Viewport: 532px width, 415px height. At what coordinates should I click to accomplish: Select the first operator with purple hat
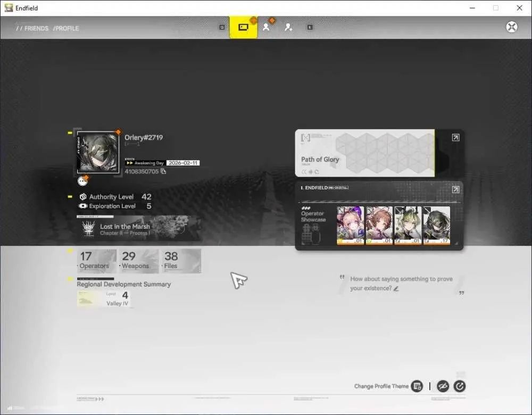[x=350, y=225]
